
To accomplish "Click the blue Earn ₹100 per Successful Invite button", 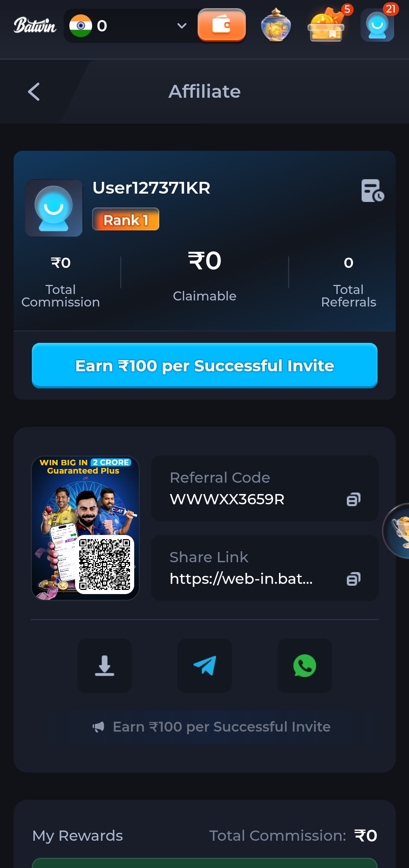I will coord(205,366).
